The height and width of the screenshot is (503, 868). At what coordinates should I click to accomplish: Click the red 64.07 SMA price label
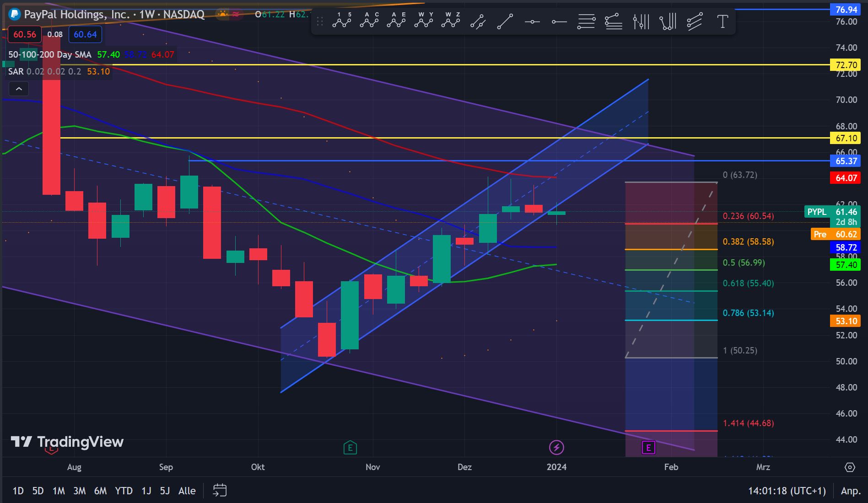click(846, 178)
